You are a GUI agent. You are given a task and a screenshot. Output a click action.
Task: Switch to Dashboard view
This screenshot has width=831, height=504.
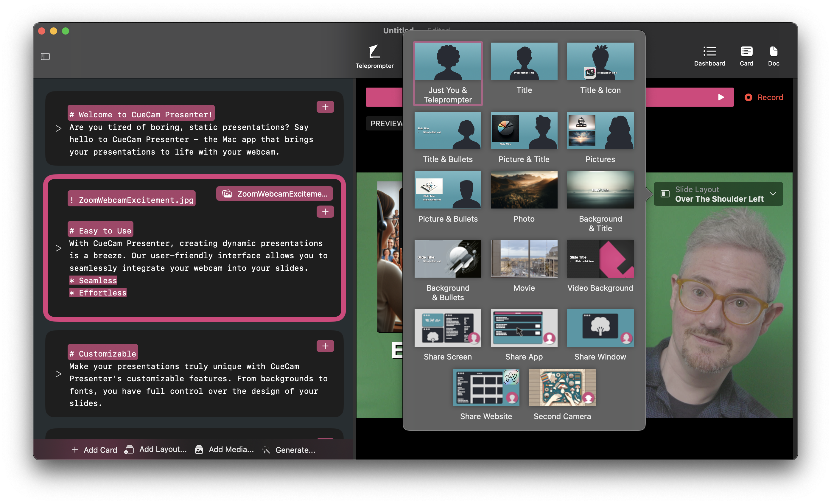point(709,56)
